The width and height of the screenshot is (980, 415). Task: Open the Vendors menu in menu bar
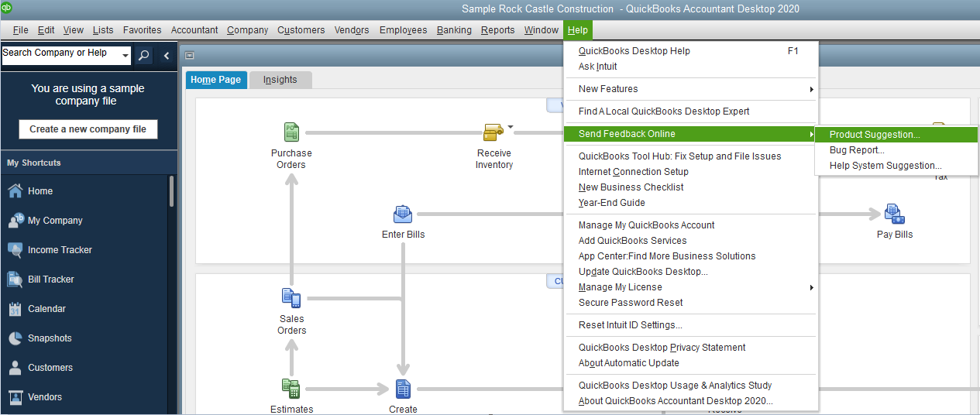click(352, 30)
